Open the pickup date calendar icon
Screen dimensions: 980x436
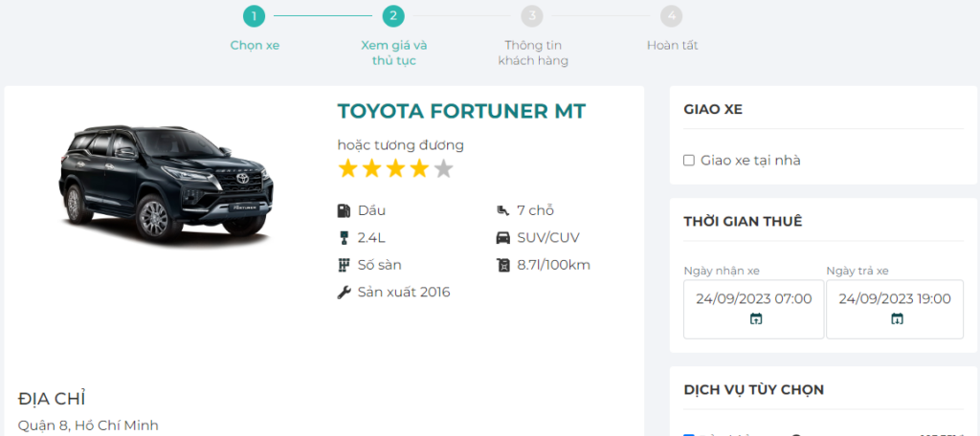click(755, 319)
